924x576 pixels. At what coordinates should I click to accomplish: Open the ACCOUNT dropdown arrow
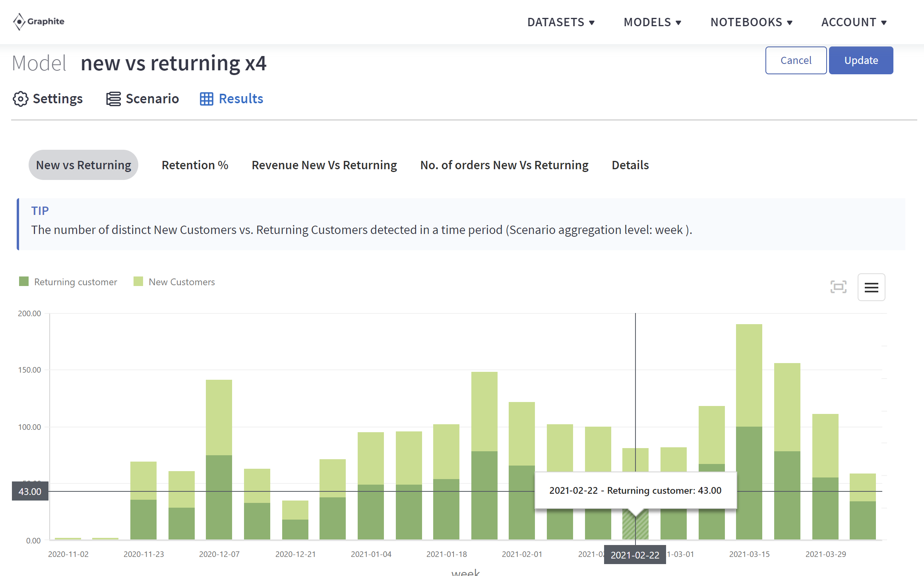pos(884,23)
